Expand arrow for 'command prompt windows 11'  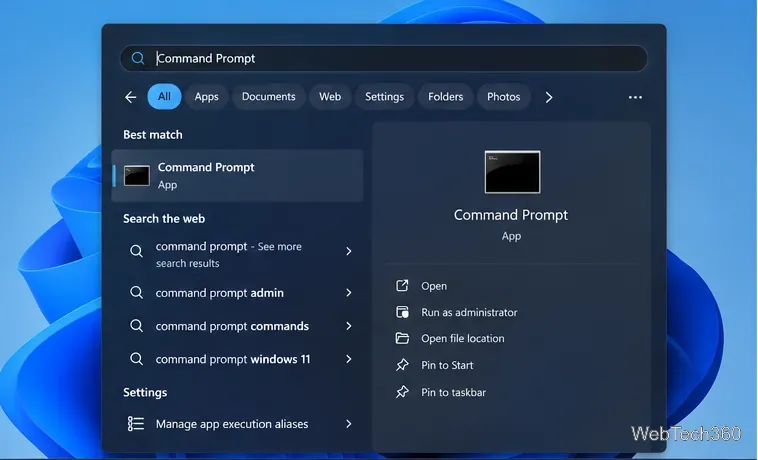[x=349, y=359]
